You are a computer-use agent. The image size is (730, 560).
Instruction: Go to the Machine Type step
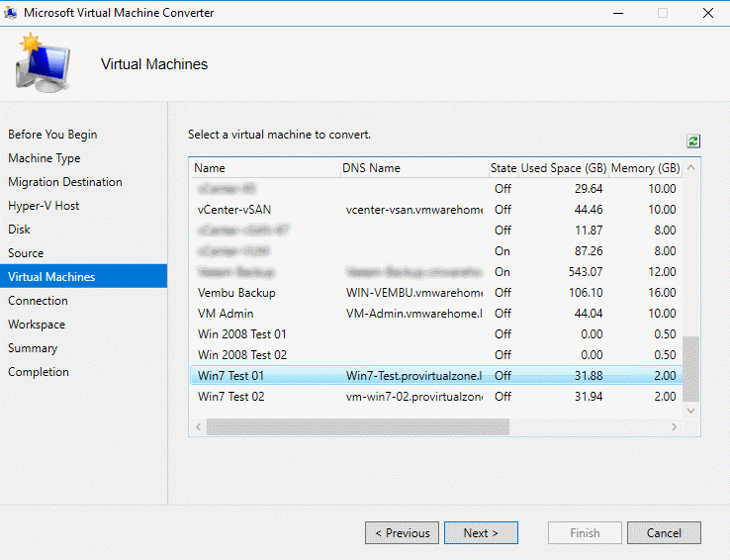tap(45, 158)
